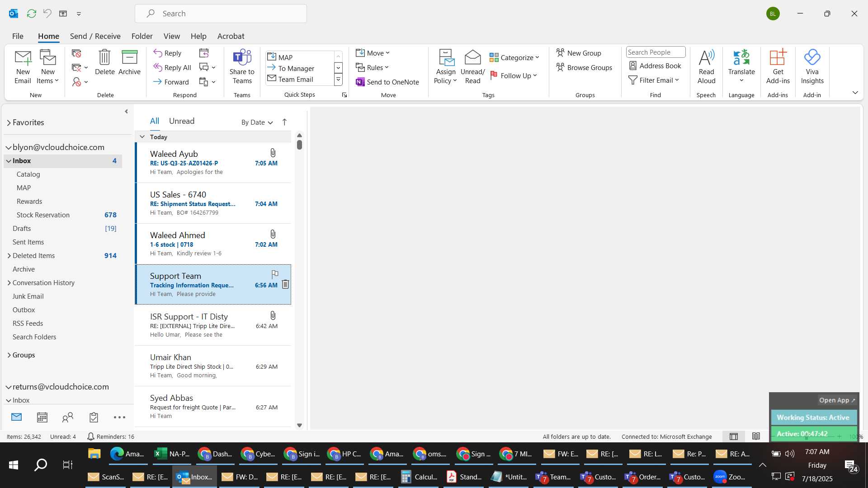The width and height of the screenshot is (868, 488).
Task: Switch to Send / Receive tab
Action: click(x=95, y=36)
